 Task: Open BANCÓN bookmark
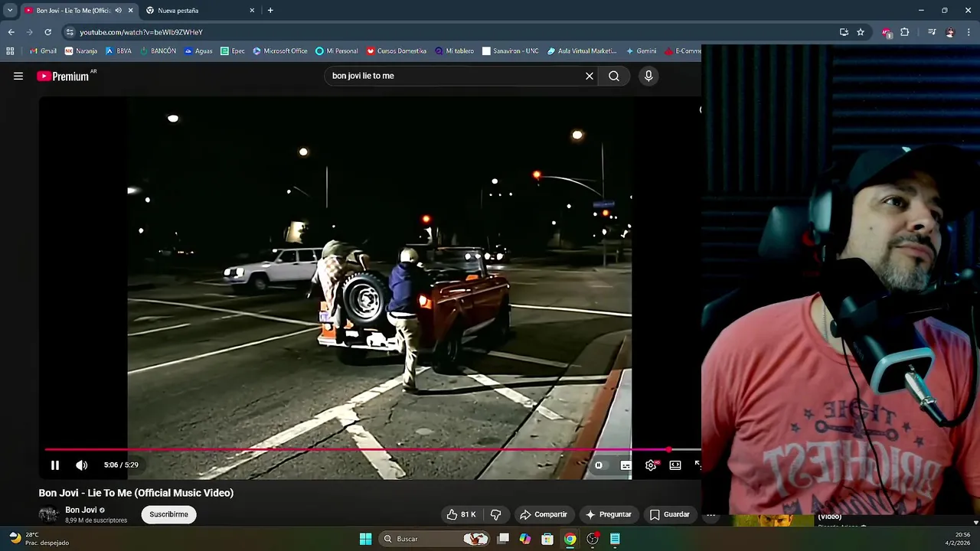pyautogui.click(x=158, y=51)
